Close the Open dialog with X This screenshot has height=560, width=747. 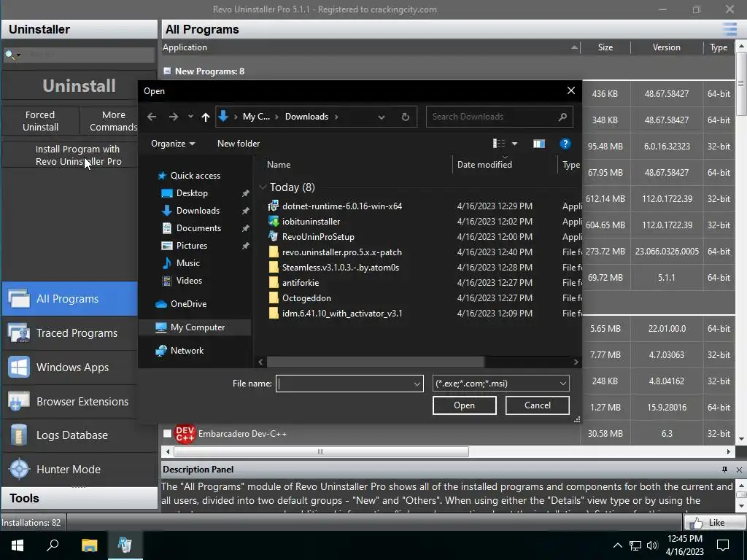point(570,90)
